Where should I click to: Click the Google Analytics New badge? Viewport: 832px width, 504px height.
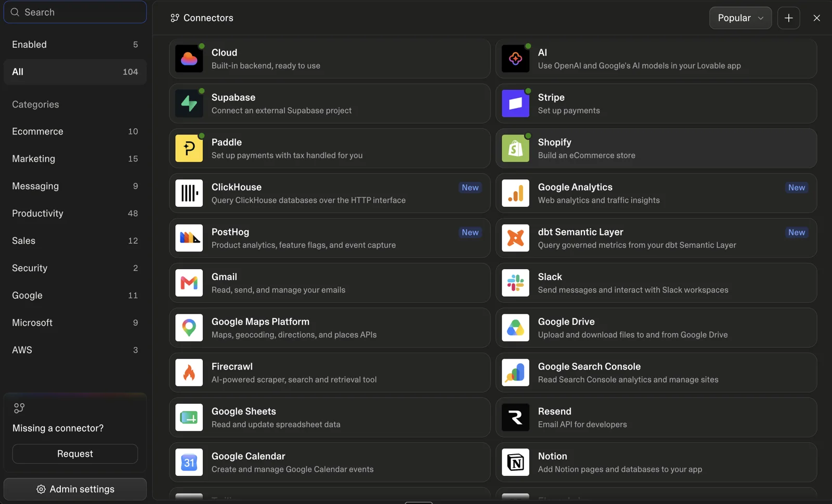tap(797, 188)
